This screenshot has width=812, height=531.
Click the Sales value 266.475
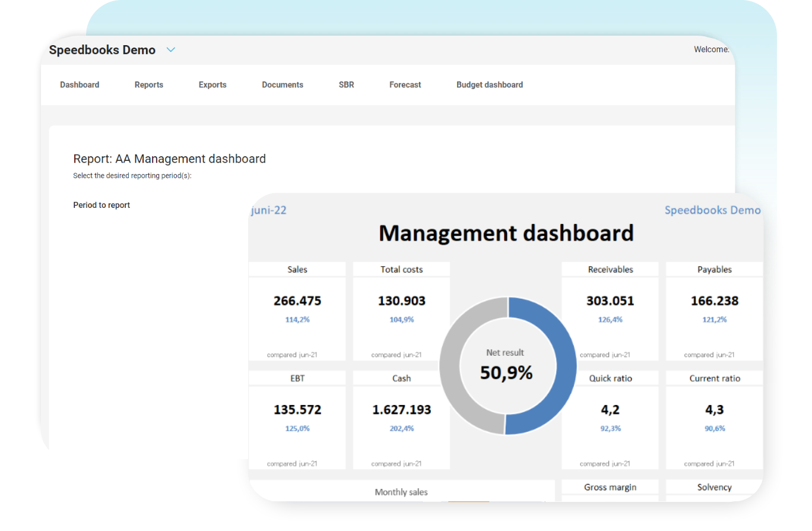pyautogui.click(x=297, y=301)
